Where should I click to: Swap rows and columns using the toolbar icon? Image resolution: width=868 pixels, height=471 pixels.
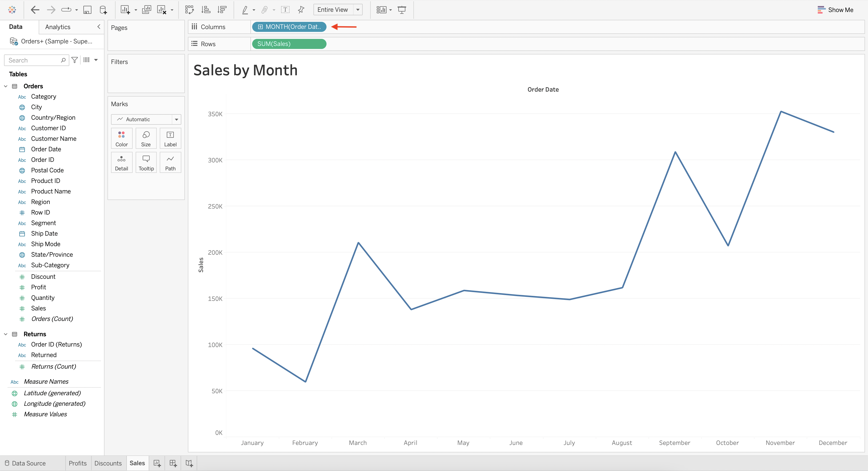point(190,10)
